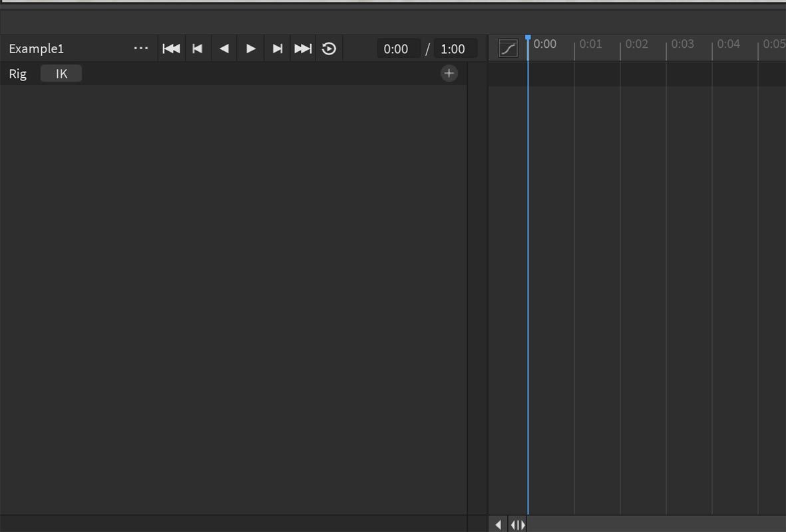Click the timeline zoom fit handle icon

(x=518, y=525)
